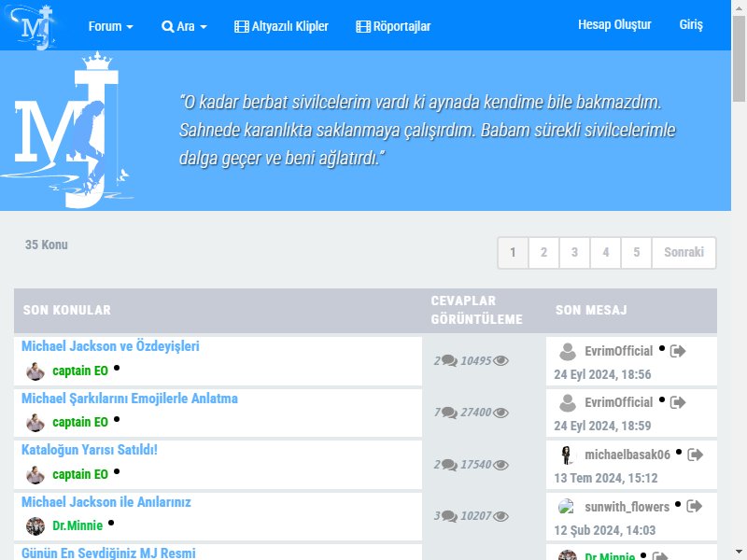Click the date 13 Tem 2024, 15:12
The height and width of the screenshot is (560, 747).
point(605,478)
